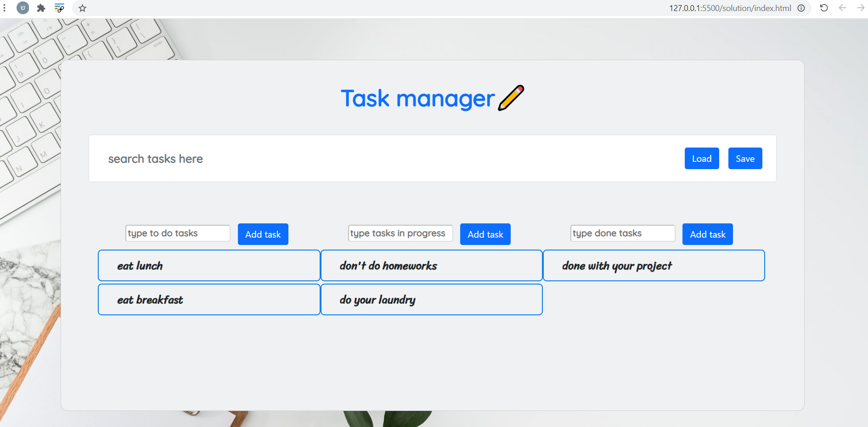The height and width of the screenshot is (427, 868).
Task: Click the reload page icon
Action: tap(823, 8)
